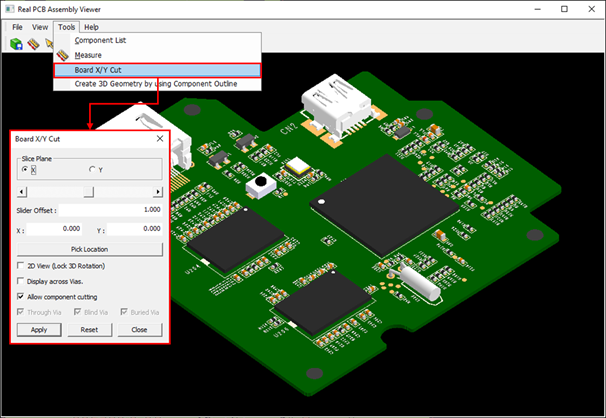The height and width of the screenshot is (418, 606).
Task: Toggle Allow component cutting checkbox
Action: (22, 297)
